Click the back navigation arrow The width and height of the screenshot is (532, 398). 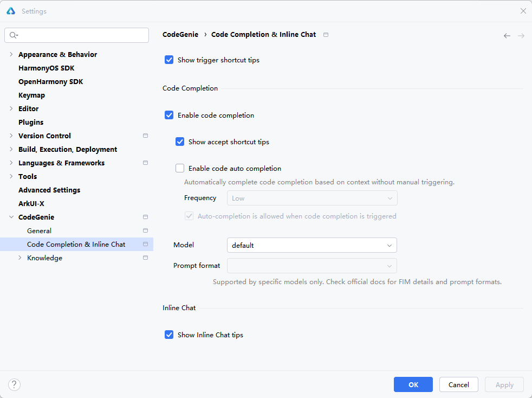(x=507, y=36)
